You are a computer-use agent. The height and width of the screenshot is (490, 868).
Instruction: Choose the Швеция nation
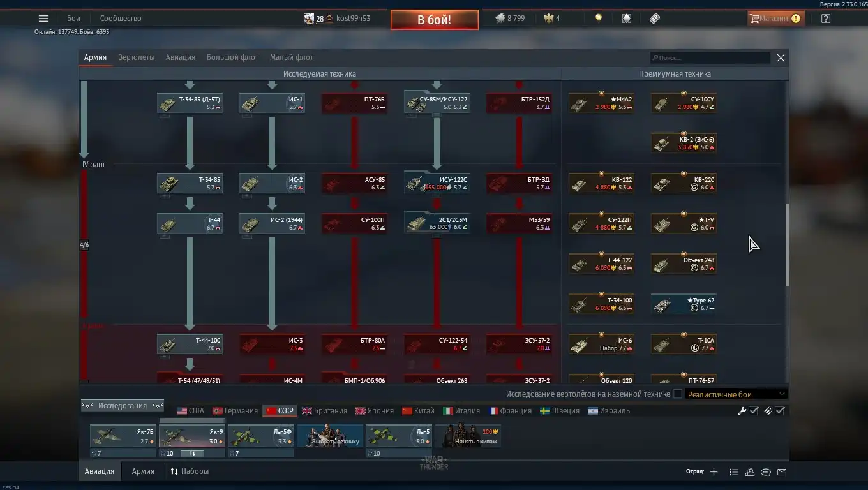click(x=560, y=411)
